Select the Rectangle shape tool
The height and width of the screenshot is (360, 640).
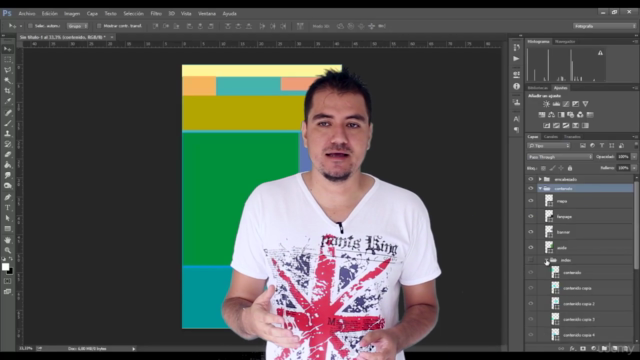coord(7,229)
